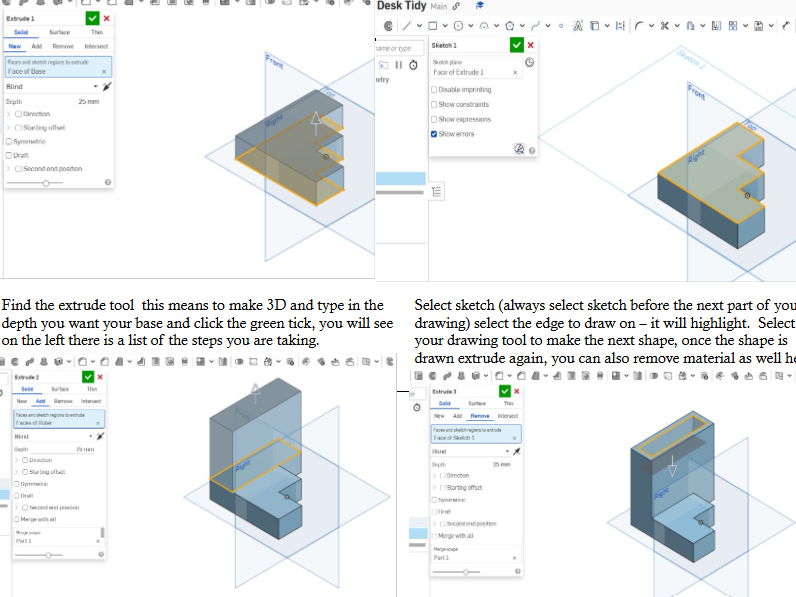This screenshot has width=796, height=597.
Task: Open the Trim tool dropdown arrow
Action: pyautogui.click(x=677, y=25)
